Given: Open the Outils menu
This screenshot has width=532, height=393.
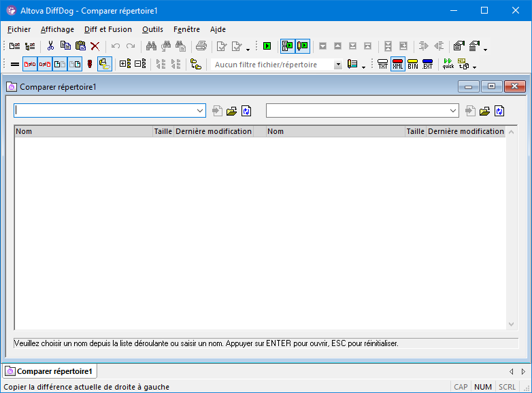Looking at the screenshot, I should tap(152, 29).
